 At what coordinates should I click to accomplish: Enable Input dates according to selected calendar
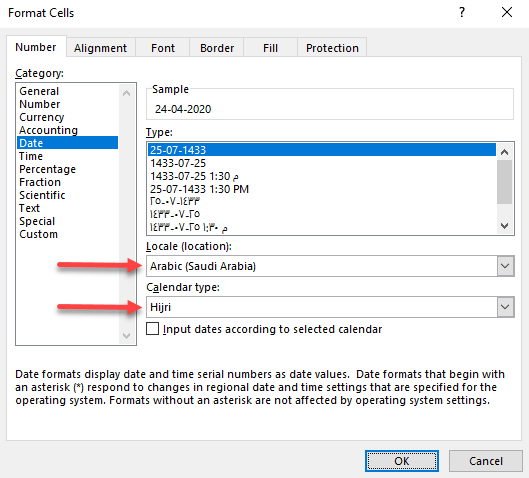(152, 329)
